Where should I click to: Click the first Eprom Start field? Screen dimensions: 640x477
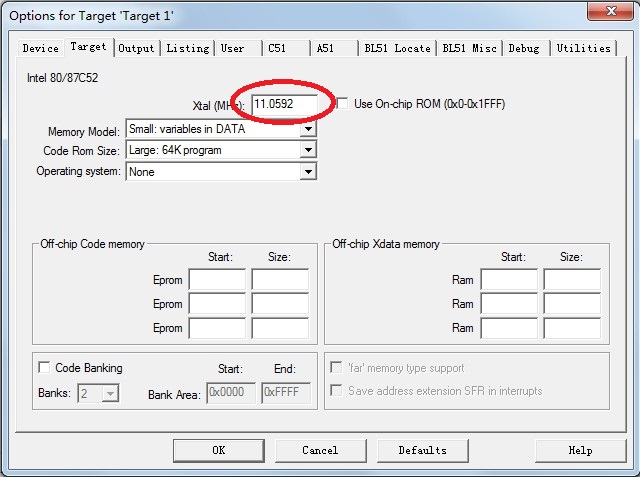[x=217, y=280]
